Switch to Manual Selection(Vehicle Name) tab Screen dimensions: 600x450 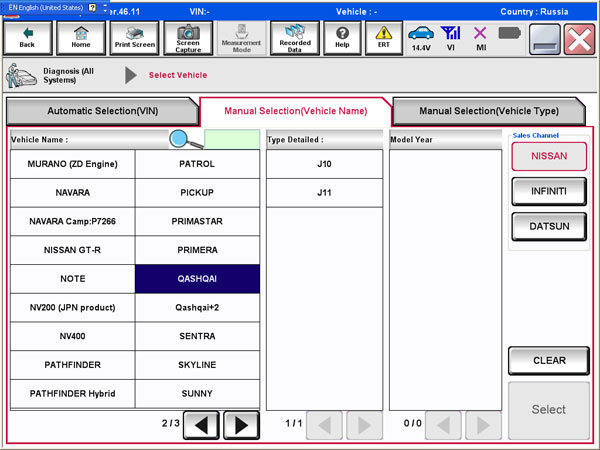(x=295, y=111)
